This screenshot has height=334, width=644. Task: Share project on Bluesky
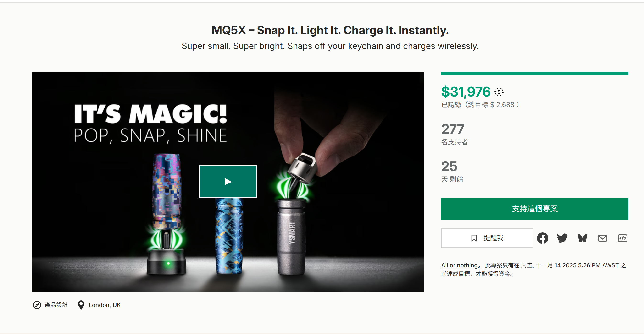click(x=582, y=238)
